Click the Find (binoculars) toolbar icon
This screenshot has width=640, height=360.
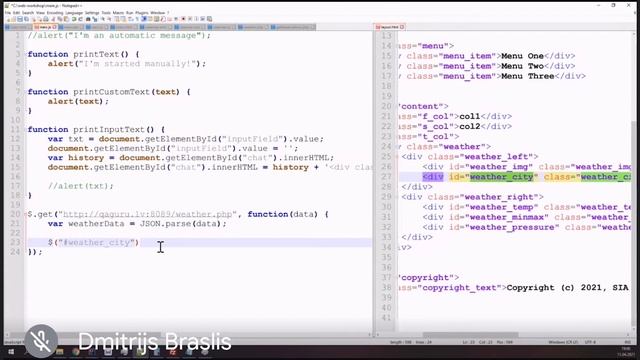coord(88,19)
